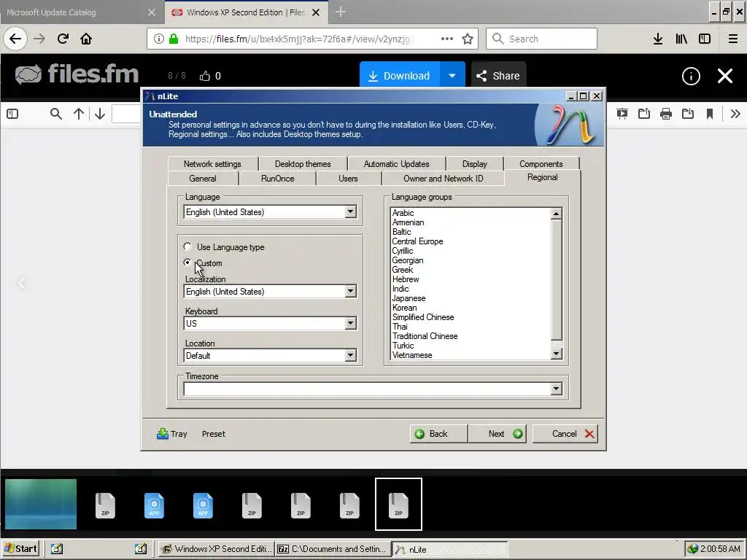Click the Share button
The image size is (747, 560).
pyautogui.click(x=498, y=76)
